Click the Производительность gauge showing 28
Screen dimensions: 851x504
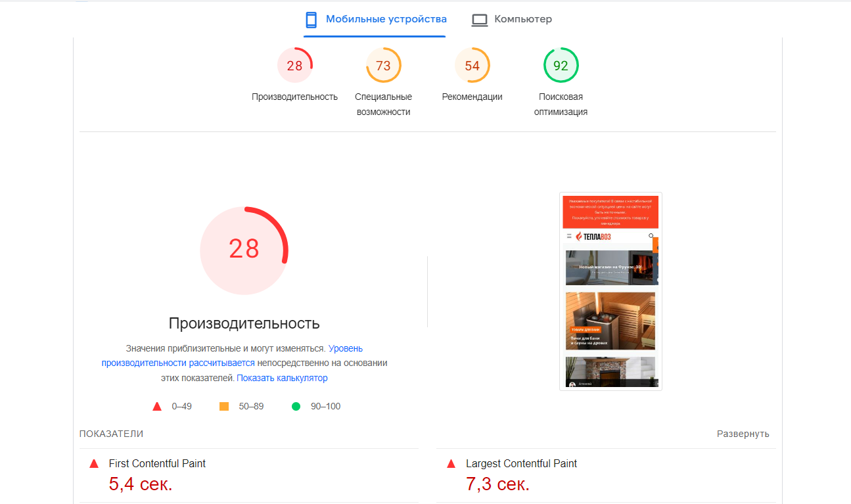295,64
